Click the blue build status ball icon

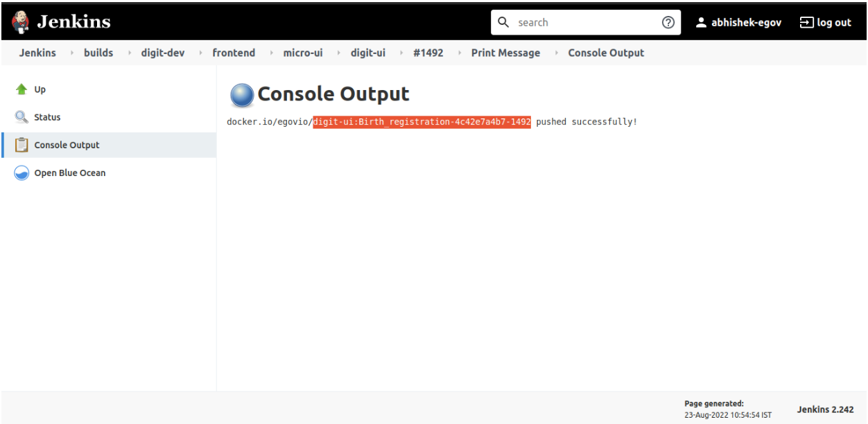click(242, 95)
